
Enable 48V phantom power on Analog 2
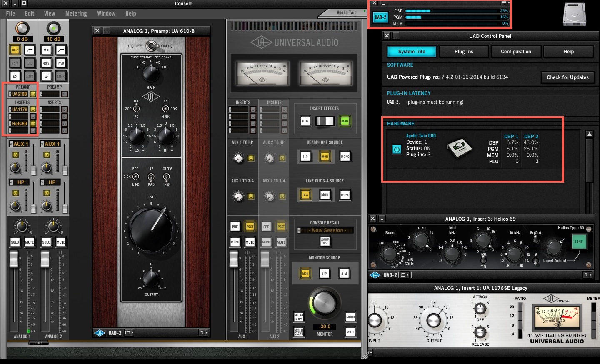click(x=46, y=63)
